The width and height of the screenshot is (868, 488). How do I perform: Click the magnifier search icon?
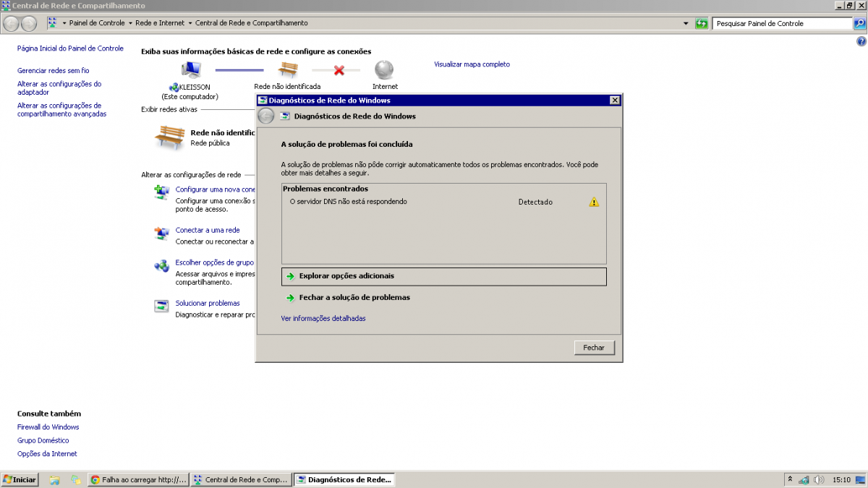(x=860, y=23)
